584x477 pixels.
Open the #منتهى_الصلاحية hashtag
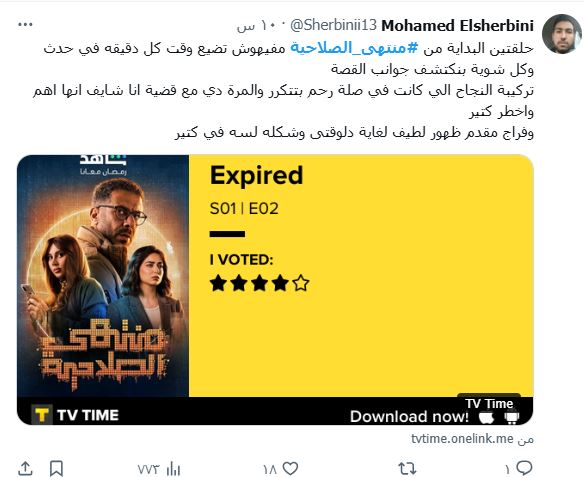pos(354,48)
